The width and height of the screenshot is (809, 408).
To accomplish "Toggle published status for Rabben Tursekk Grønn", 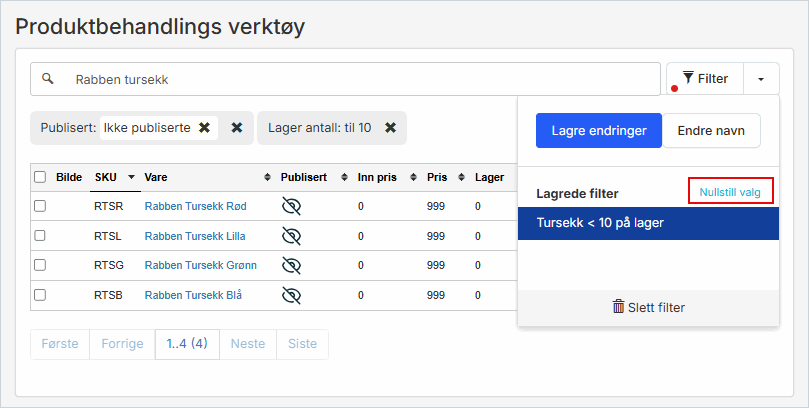I will pos(291,265).
